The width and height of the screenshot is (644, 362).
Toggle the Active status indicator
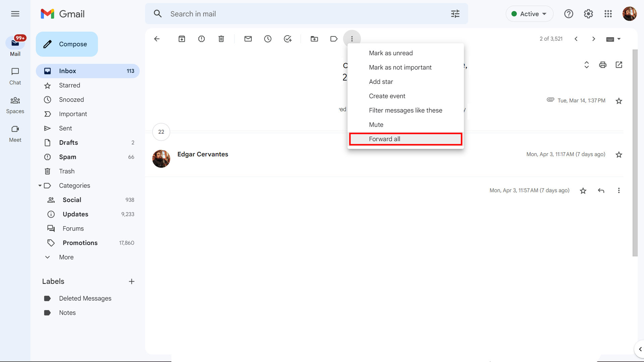(x=529, y=14)
